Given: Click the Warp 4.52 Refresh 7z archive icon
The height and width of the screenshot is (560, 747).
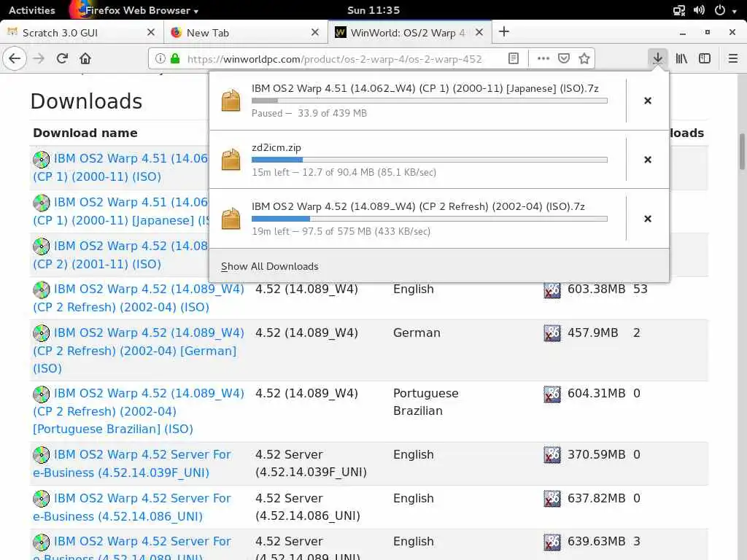Looking at the screenshot, I should 231,219.
